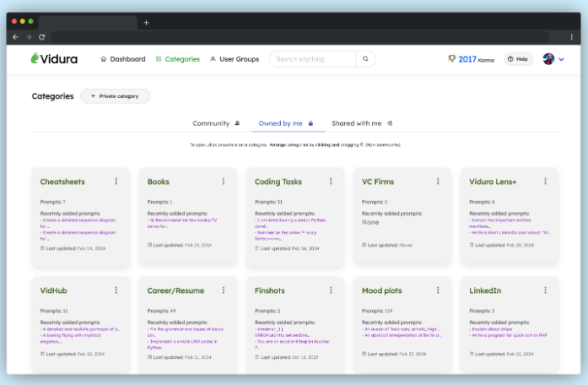
Task: Open 'Extract the important entities' prompt
Action: pyautogui.click(x=500, y=223)
